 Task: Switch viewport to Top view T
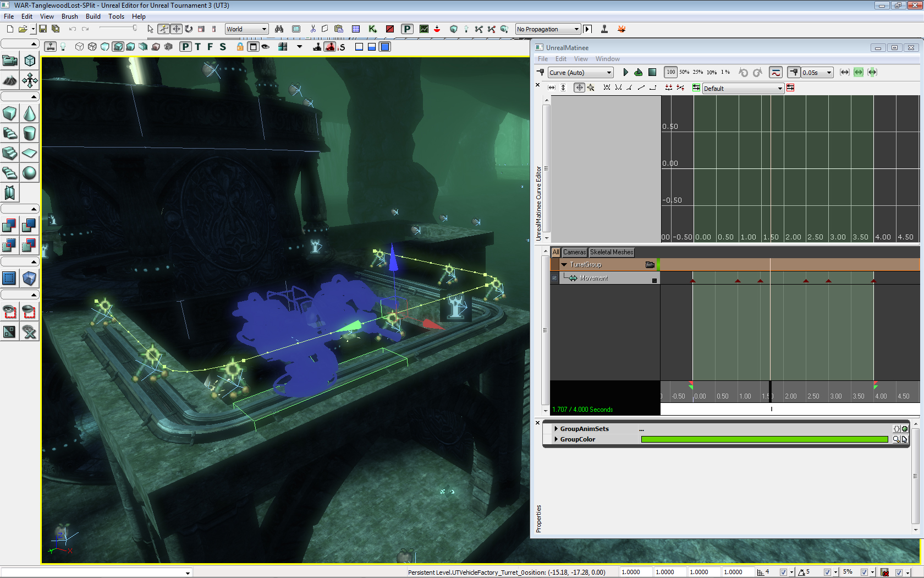[198, 47]
